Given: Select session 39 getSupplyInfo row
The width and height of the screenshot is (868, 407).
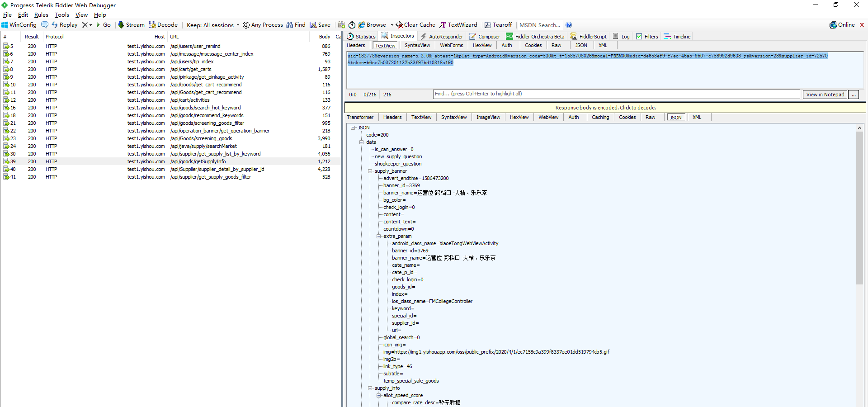Looking at the screenshot, I should 170,161.
